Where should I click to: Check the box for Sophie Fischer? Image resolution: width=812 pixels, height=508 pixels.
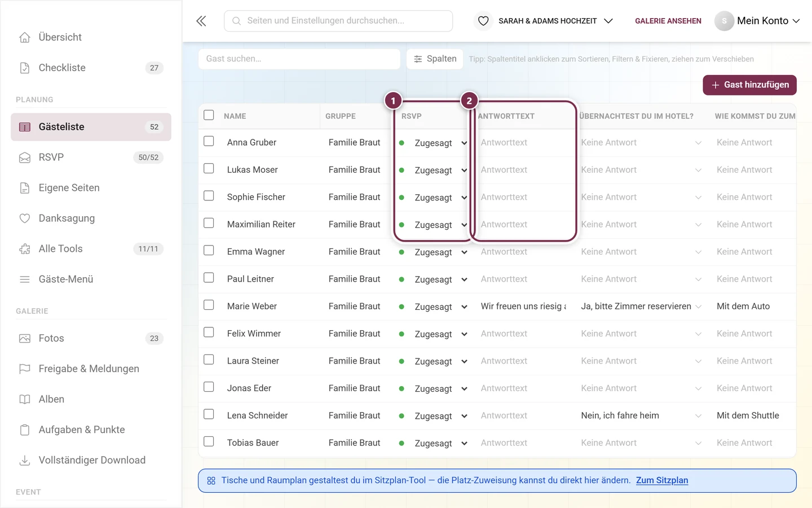coord(209,196)
